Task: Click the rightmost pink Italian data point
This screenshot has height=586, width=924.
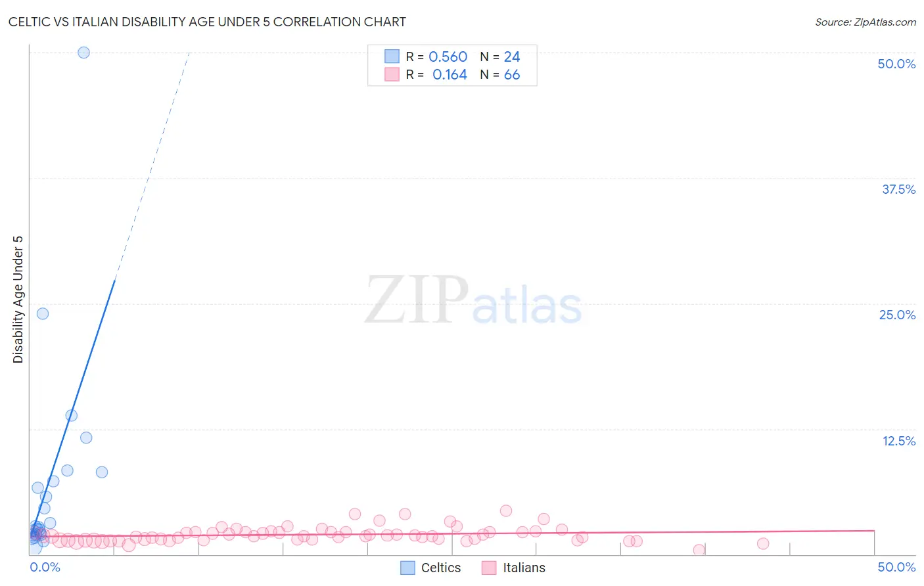Action: coord(763,543)
